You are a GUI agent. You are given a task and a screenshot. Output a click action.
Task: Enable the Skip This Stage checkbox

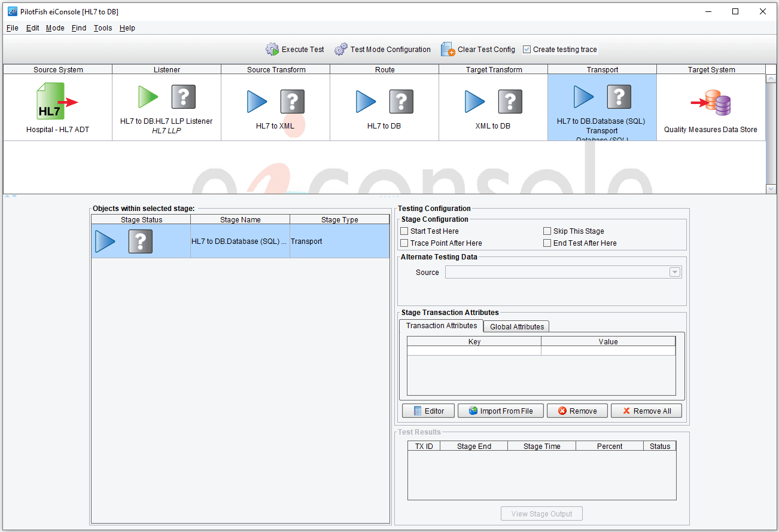tap(547, 231)
